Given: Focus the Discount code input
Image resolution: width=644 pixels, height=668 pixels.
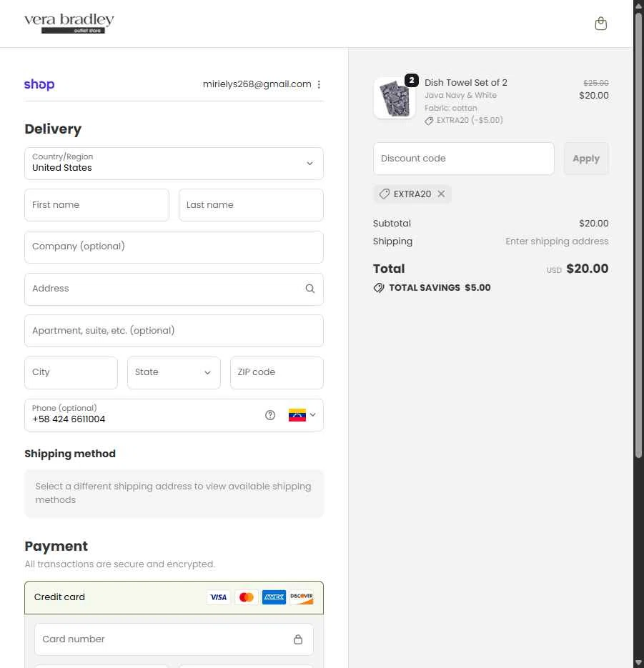Looking at the screenshot, I should [x=463, y=159].
